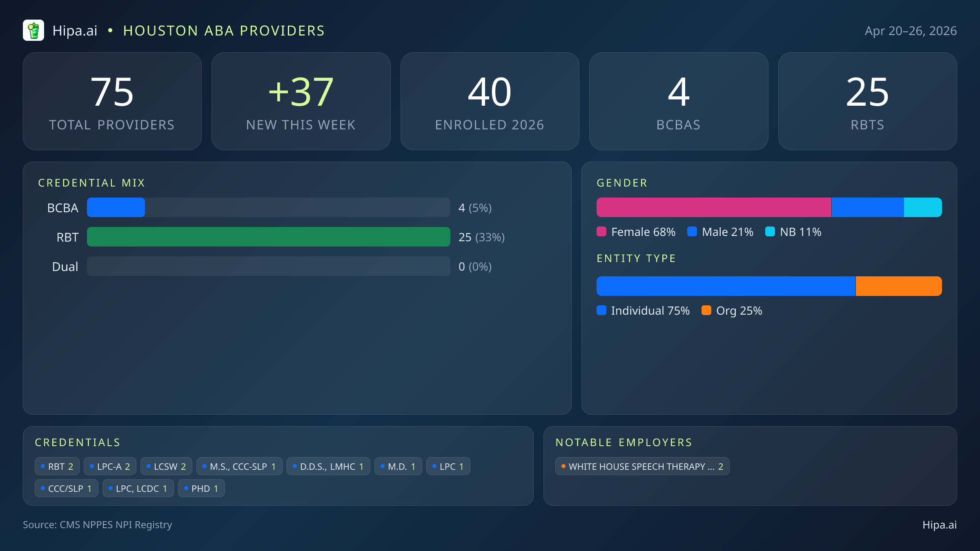Click the orange dot on WHITE HOUSE SPEECH THERAPY chip
Screen dimensions: 980x551
[x=563, y=466]
